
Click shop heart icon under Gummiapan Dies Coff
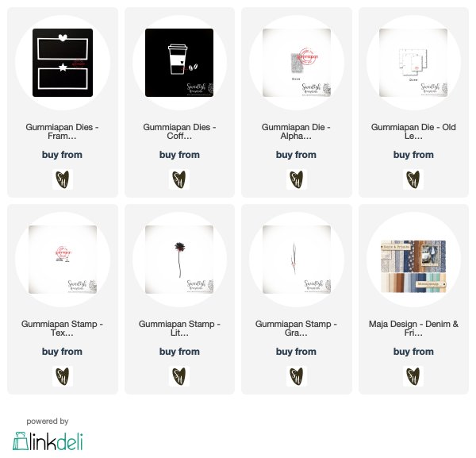(x=179, y=179)
